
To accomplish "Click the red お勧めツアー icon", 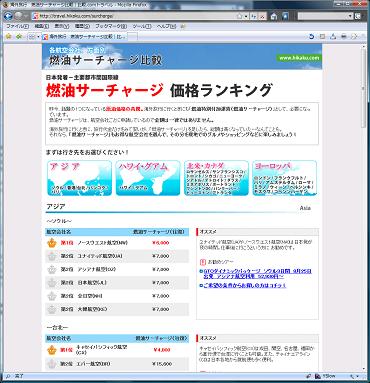I will tap(202, 262).
